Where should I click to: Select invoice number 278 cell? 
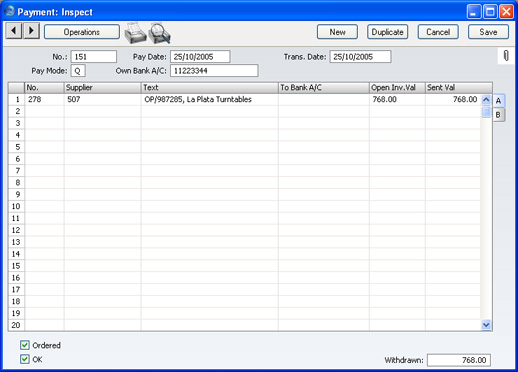coord(44,99)
